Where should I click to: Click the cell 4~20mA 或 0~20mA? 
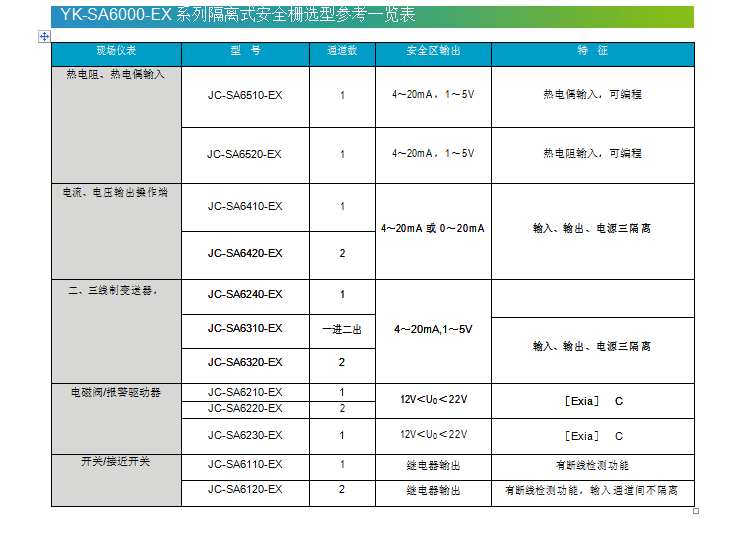pos(433,229)
